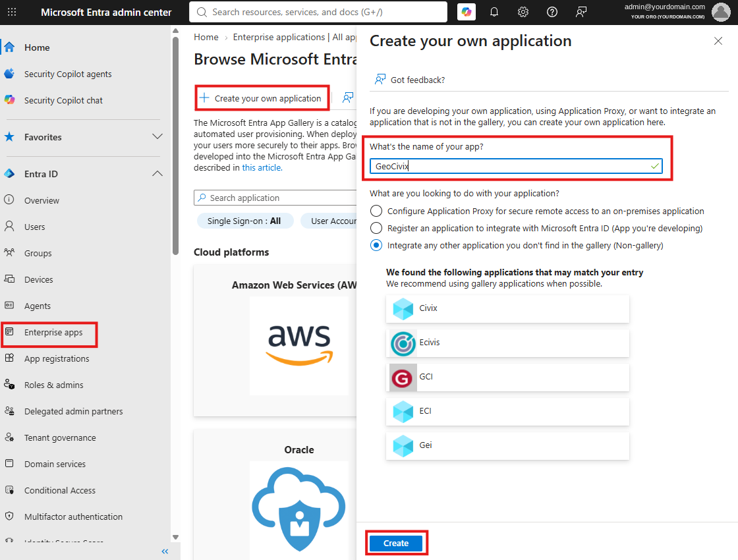Click the sidebar scroll down arrow
Viewport: 738px width, 560px height.
coord(175,537)
